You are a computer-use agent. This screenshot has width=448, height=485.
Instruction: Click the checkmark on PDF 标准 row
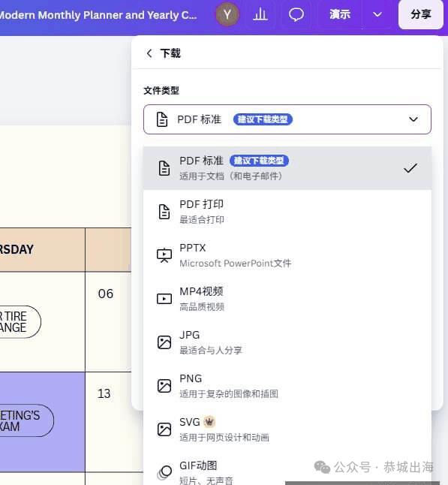(410, 168)
